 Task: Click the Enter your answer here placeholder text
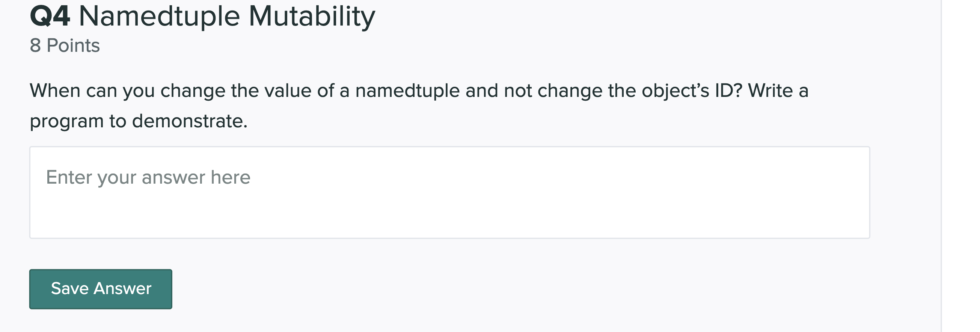tap(148, 176)
